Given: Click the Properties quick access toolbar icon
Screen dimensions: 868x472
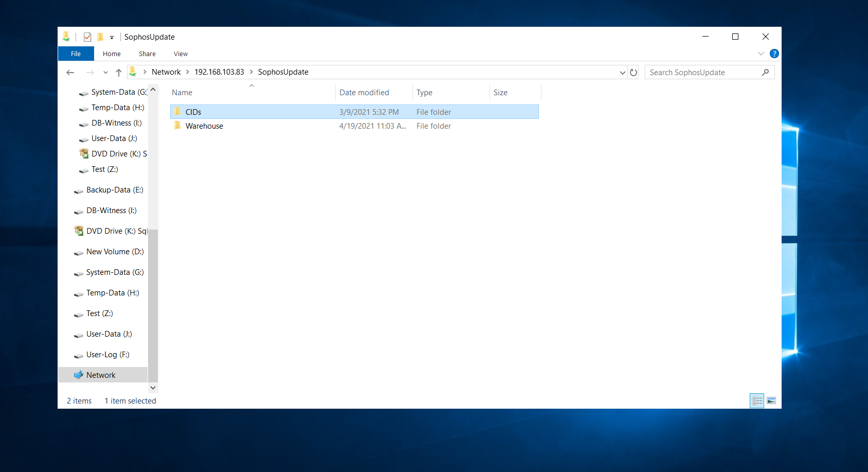Looking at the screenshot, I should 87,37.
